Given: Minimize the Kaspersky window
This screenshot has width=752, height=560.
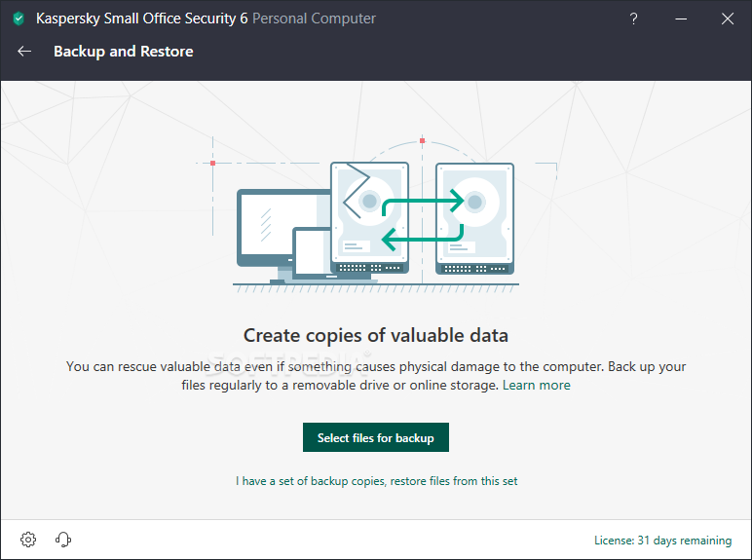Looking at the screenshot, I should click(x=681, y=19).
